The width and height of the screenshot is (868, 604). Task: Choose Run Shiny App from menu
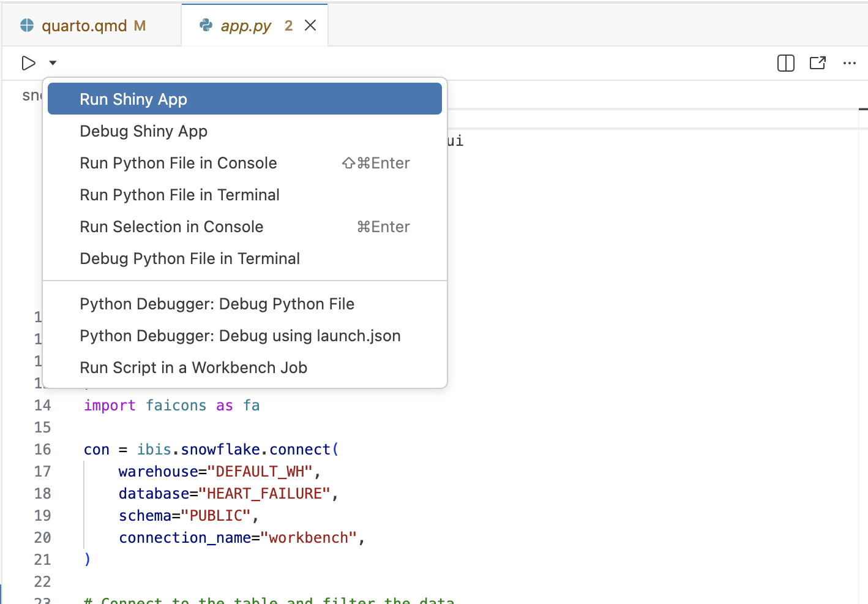point(133,99)
